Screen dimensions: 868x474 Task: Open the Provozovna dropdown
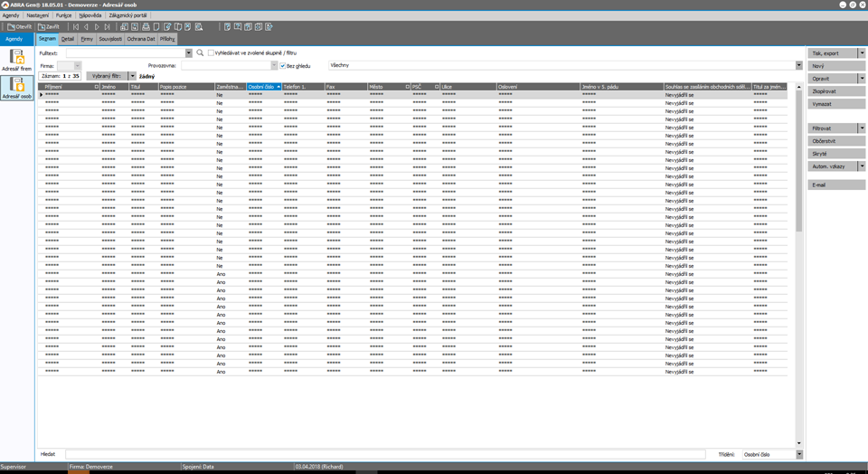tap(274, 65)
